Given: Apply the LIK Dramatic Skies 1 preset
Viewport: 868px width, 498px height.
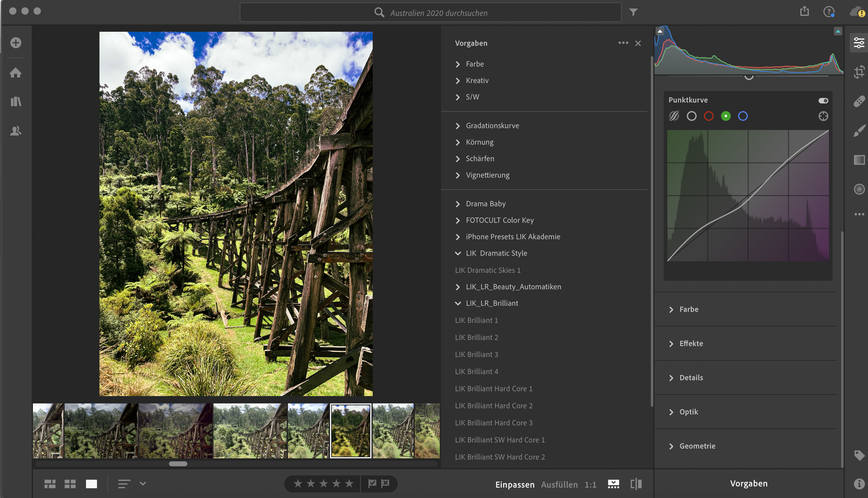Looking at the screenshot, I should pos(487,270).
